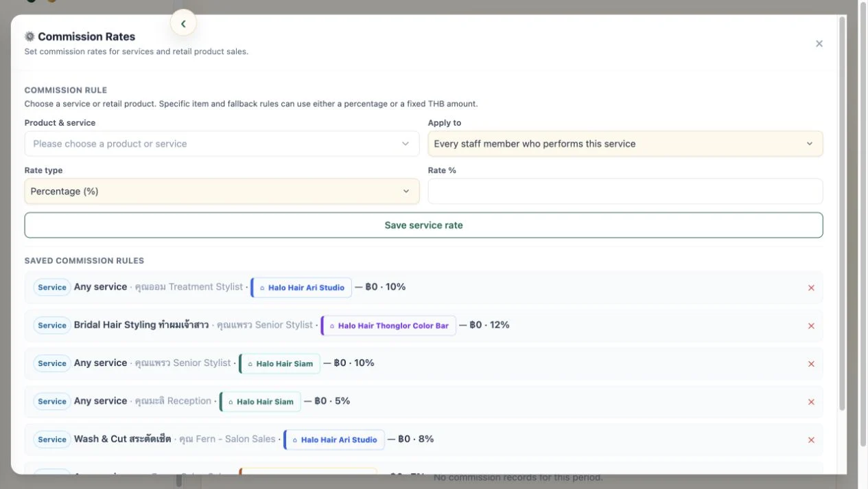
Task: Click the Halo Hair Ari Studio tag in Treatment Stylist row
Action: (301, 288)
